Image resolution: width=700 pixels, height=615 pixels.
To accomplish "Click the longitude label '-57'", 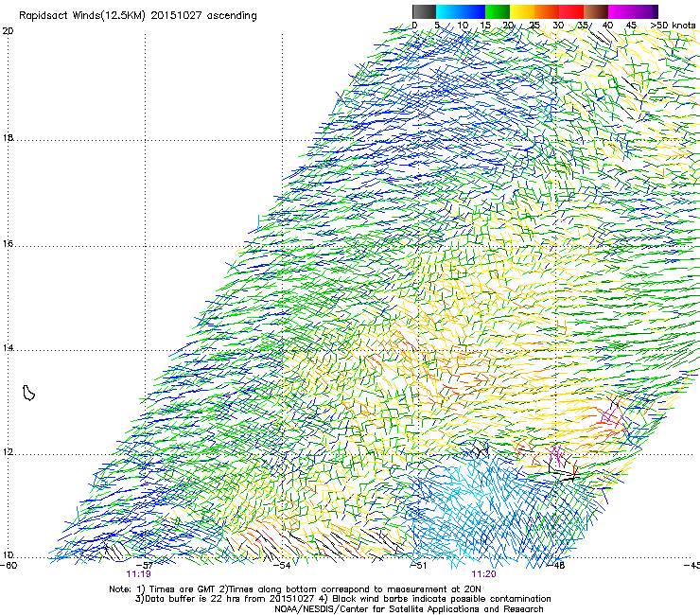I will [145, 566].
